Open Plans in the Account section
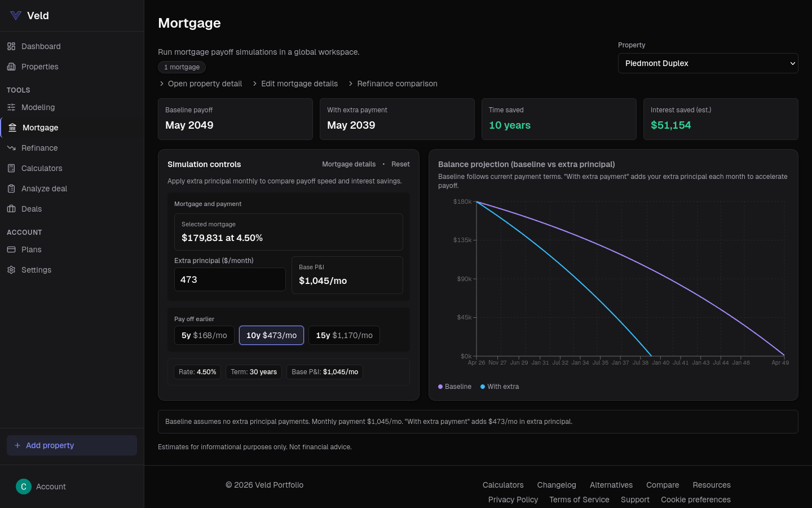812x508 pixels. pos(32,249)
